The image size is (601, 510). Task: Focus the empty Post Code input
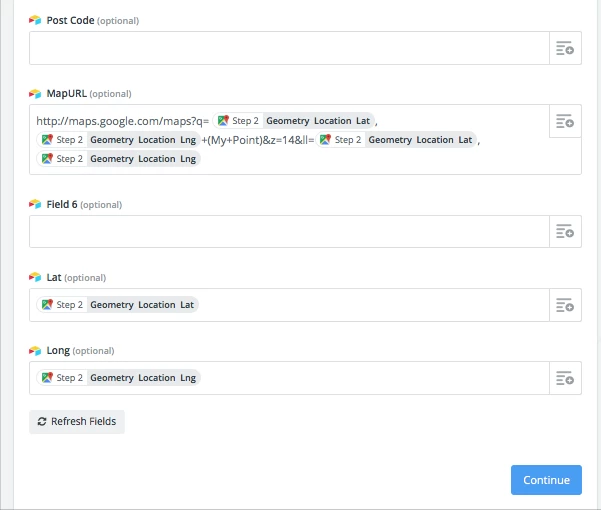289,48
